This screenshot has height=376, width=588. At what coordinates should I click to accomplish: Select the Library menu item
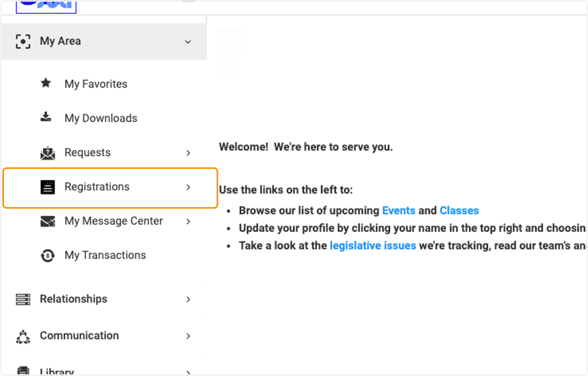point(57,372)
